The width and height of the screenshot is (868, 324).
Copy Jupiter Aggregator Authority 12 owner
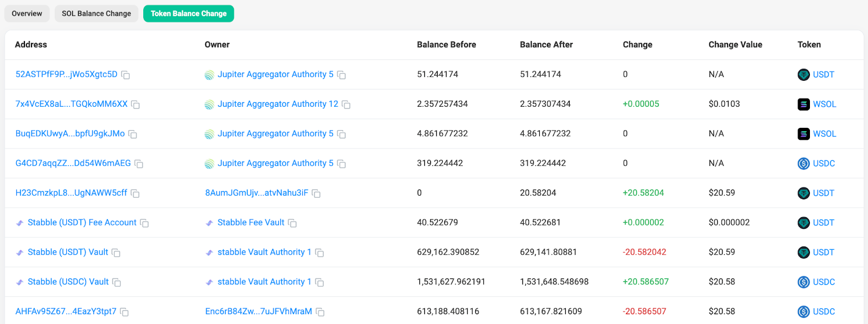point(346,105)
